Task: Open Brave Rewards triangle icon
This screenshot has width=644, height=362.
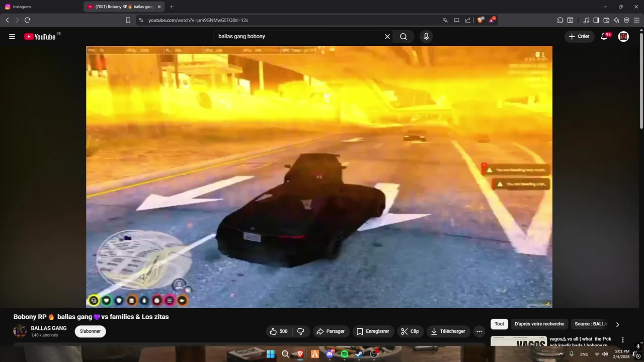Action: click(492, 20)
